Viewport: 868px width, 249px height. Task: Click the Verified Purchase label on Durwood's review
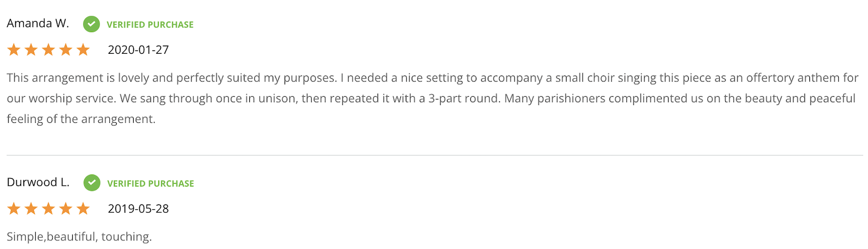point(150,183)
